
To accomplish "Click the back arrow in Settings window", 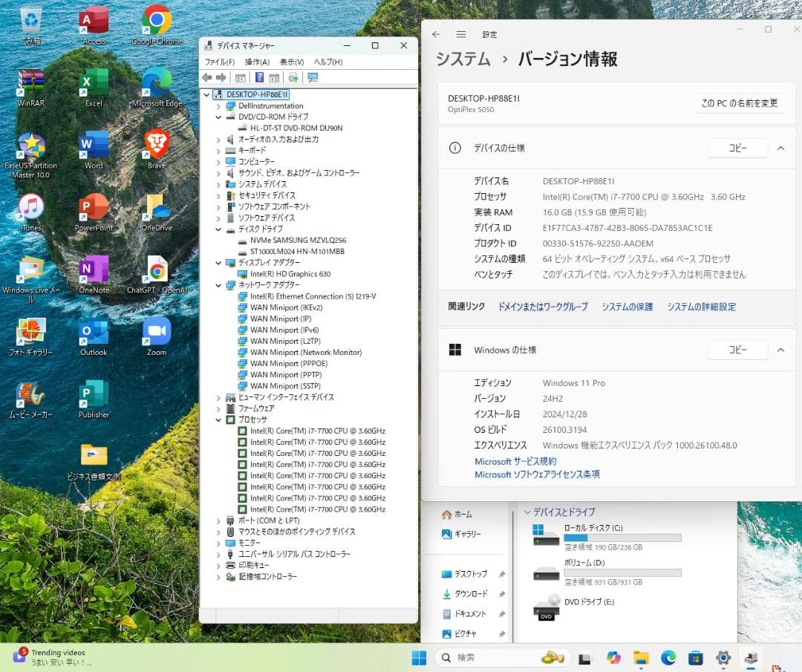I will click(437, 33).
